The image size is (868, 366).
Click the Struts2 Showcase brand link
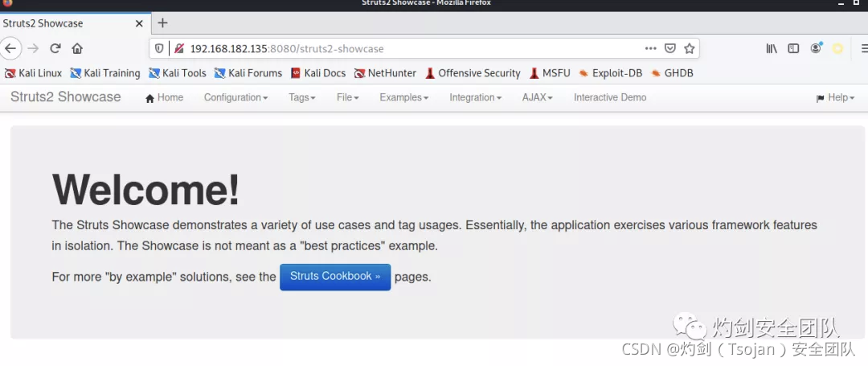click(65, 97)
